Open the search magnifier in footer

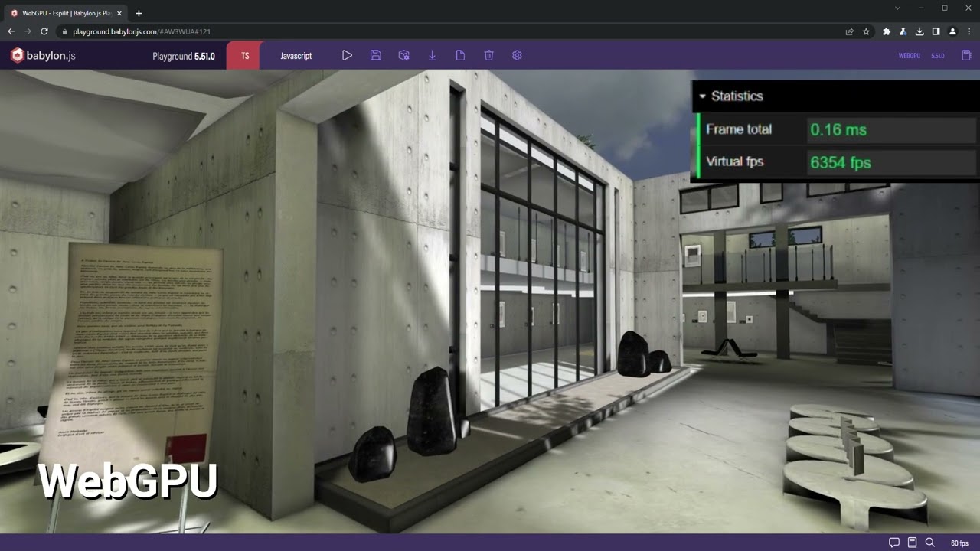pos(930,543)
